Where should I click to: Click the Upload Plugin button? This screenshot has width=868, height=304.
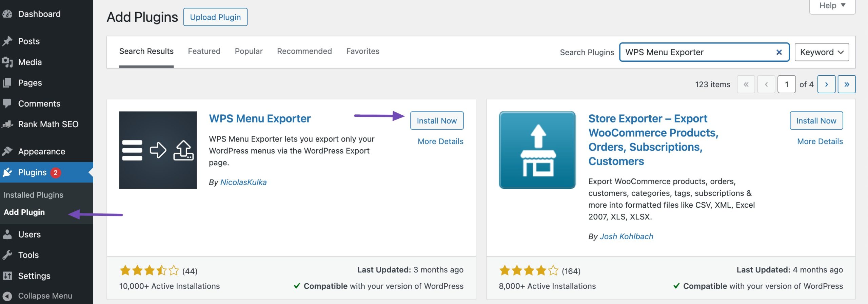click(x=215, y=17)
